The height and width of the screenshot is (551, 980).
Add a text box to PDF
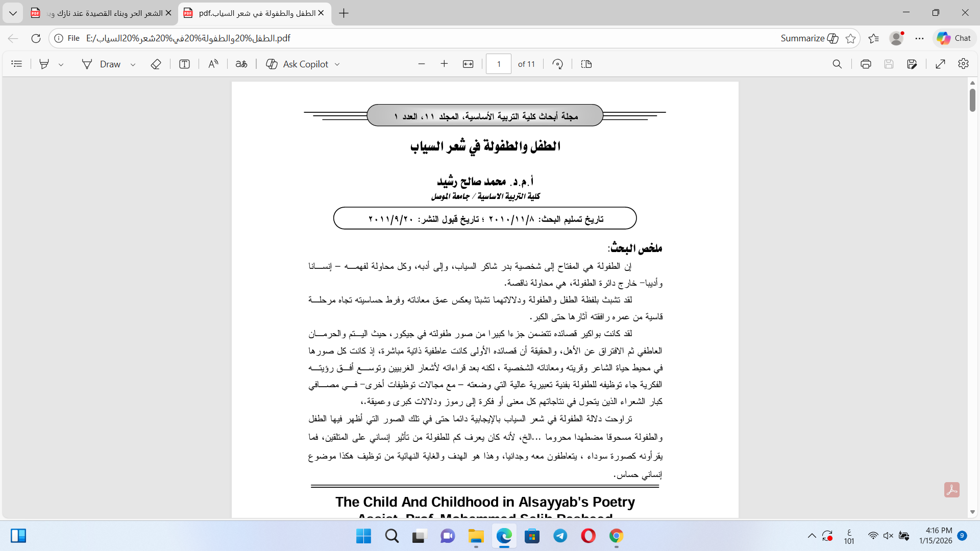[x=185, y=64]
